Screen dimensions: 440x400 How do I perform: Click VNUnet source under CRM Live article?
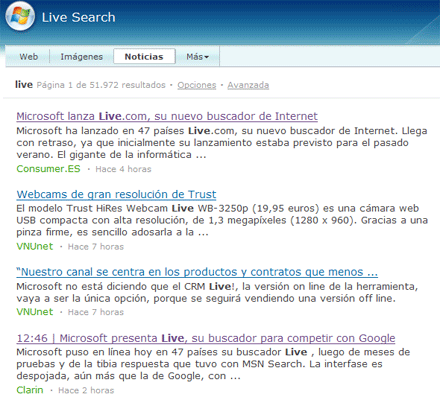tap(35, 312)
